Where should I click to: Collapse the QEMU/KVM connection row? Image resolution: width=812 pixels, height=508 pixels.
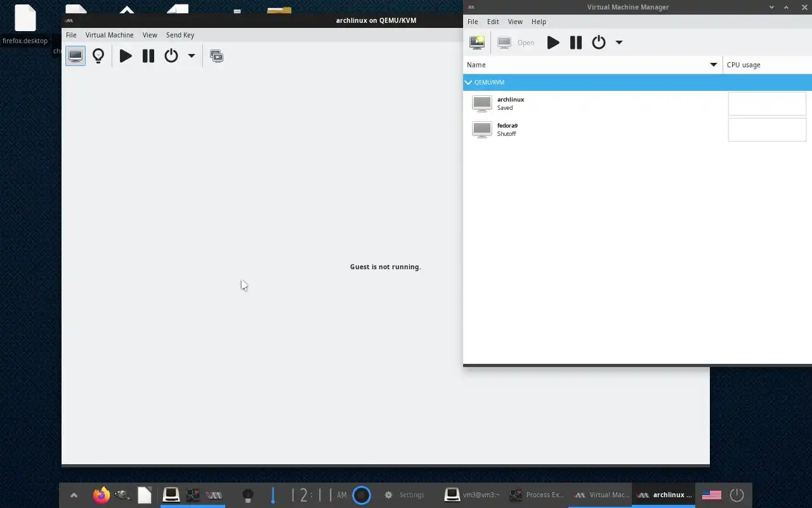468,82
